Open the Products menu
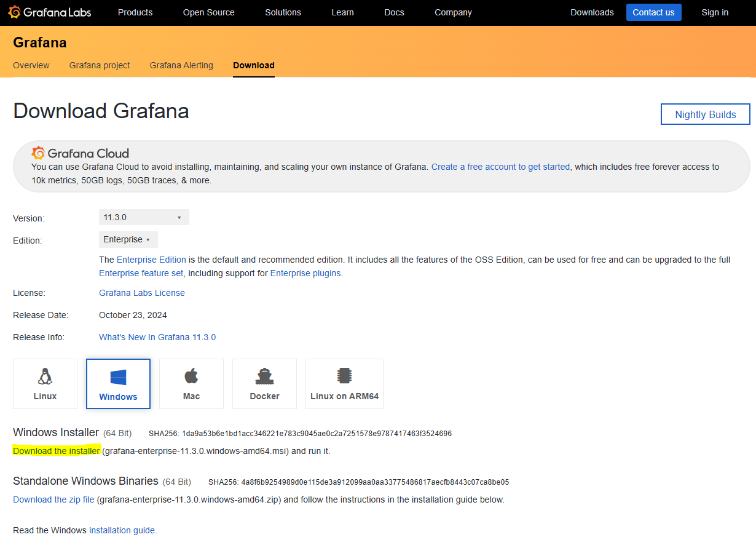 point(135,12)
